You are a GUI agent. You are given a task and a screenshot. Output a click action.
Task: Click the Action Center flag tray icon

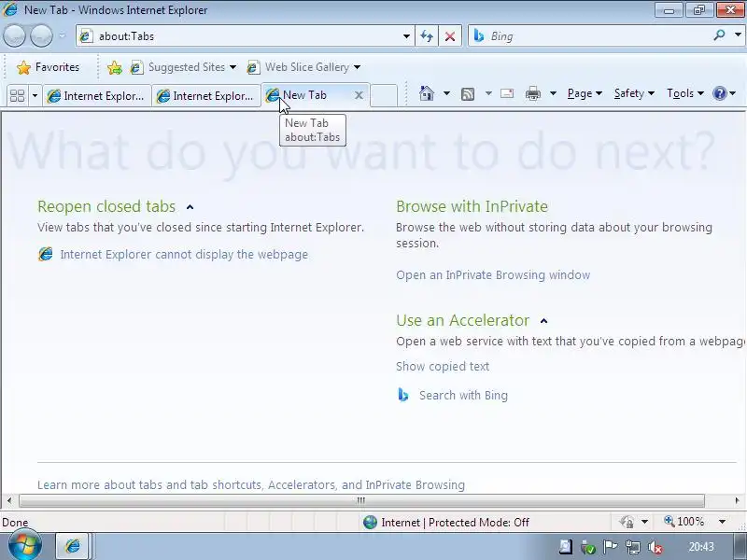click(x=610, y=547)
